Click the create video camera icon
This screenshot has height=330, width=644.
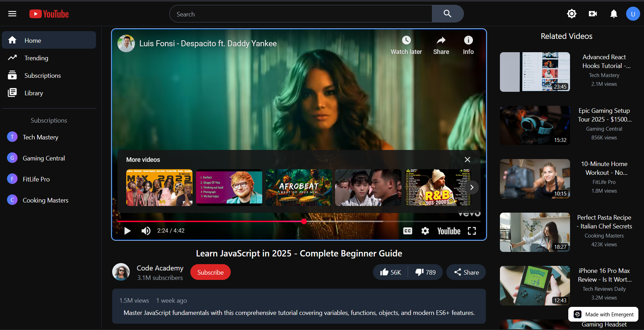593,14
